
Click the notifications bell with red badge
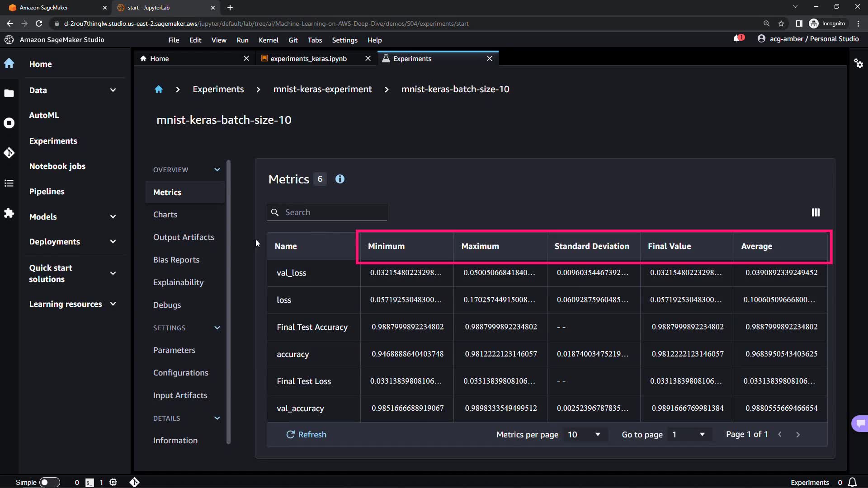click(737, 39)
